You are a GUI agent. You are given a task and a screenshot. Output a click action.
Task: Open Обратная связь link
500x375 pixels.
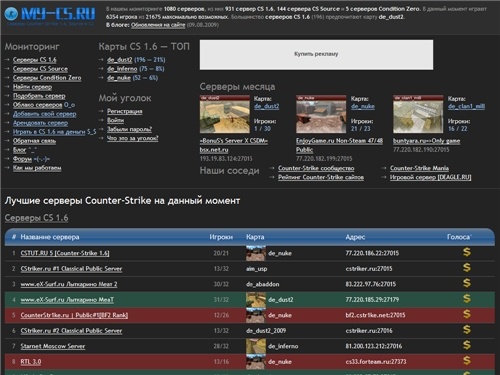[34, 141]
